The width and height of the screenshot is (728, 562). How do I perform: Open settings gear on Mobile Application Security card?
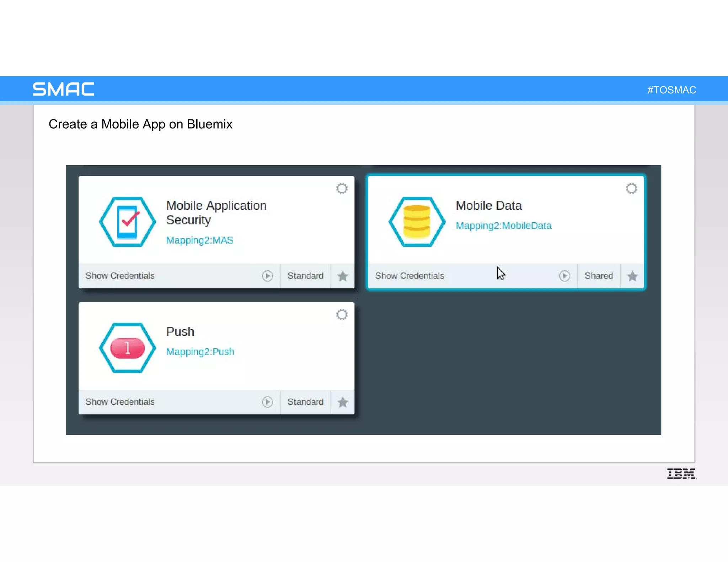tap(342, 189)
